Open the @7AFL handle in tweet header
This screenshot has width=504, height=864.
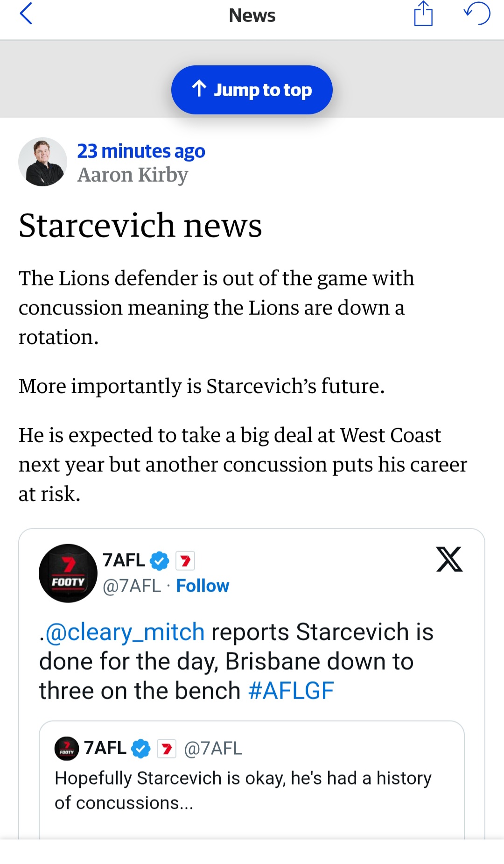pyautogui.click(x=132, y=586)
